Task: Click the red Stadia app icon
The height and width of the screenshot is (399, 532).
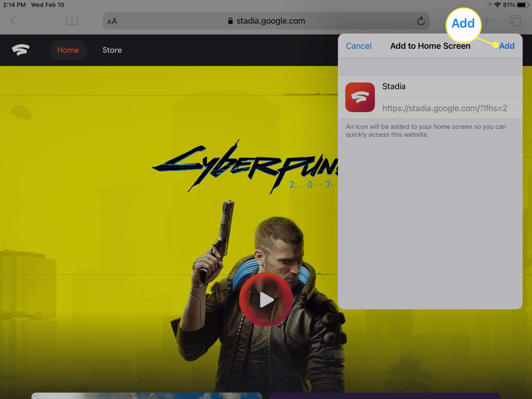Action: [360, 97]
